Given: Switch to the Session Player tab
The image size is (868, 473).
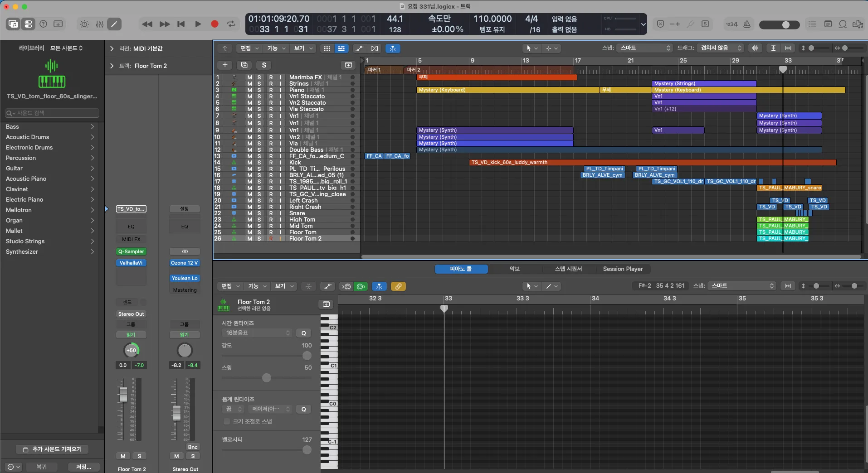Looking at the screenshot, I should [623, 269].
